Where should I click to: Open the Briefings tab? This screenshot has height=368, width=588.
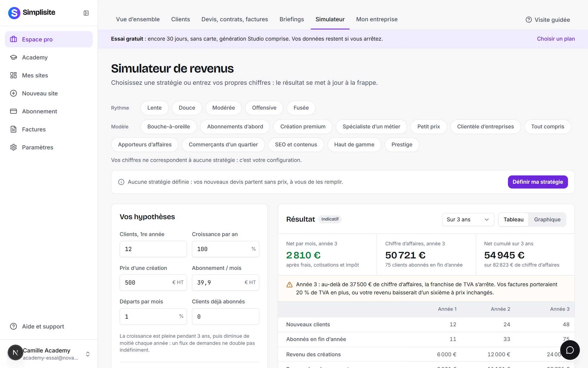click(x=292, y=19)
